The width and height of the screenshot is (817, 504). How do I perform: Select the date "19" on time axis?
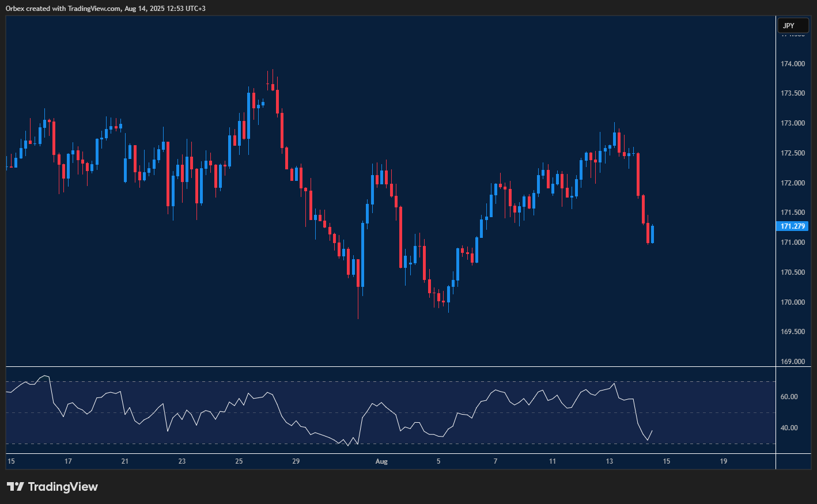tap(723, 461)
